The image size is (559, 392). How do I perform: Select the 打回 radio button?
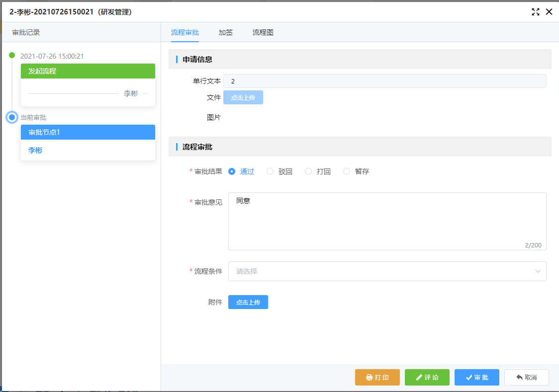pos(308,171)
